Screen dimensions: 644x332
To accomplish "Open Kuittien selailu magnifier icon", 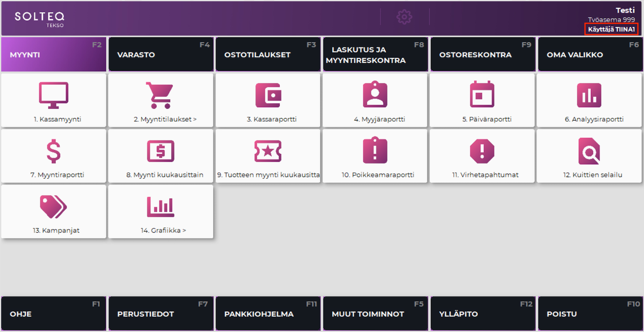I will [x=589, y=151].
